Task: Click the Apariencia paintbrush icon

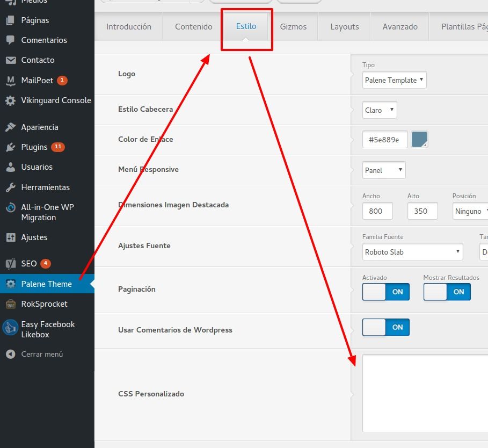Action: tap(10, 127)
